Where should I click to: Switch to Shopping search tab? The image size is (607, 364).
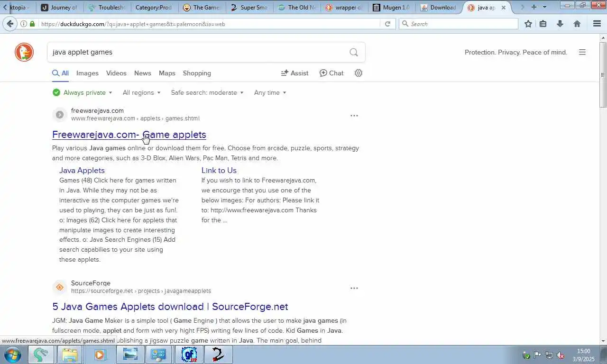tap(197, 73)
